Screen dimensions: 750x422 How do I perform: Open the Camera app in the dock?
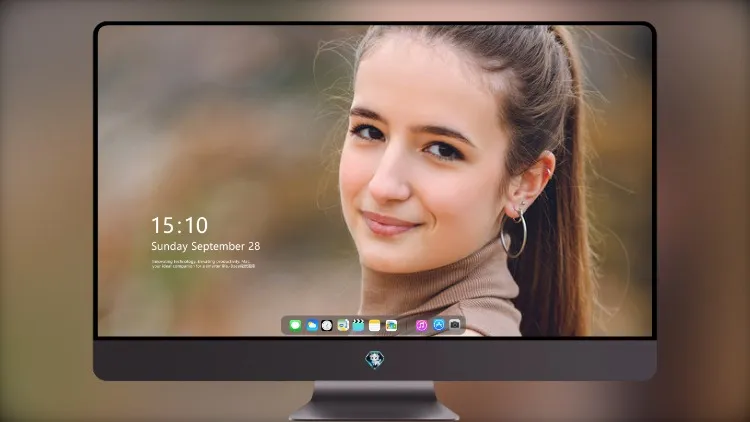pos(455,325)
